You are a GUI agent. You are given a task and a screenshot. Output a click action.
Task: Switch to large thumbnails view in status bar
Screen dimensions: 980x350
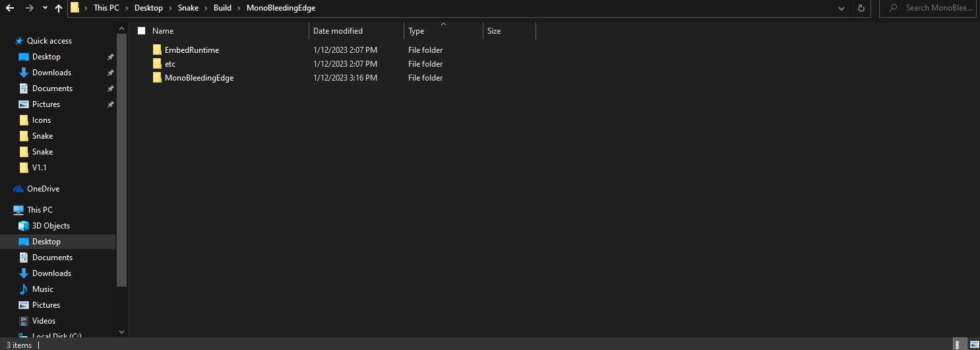click(974, 344)
